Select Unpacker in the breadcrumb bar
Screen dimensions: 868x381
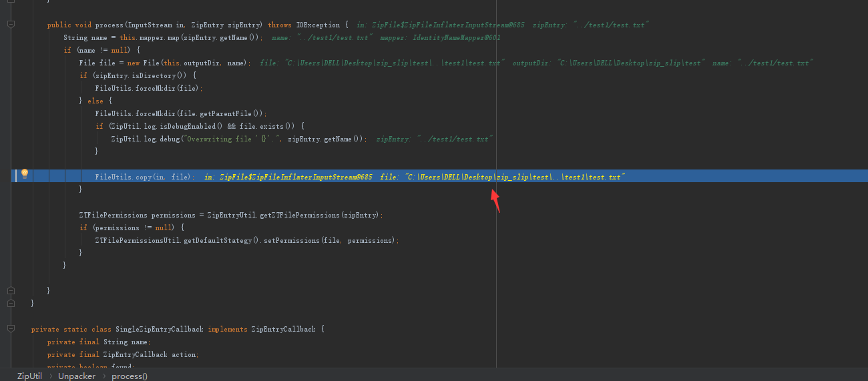tap(77, 376)
